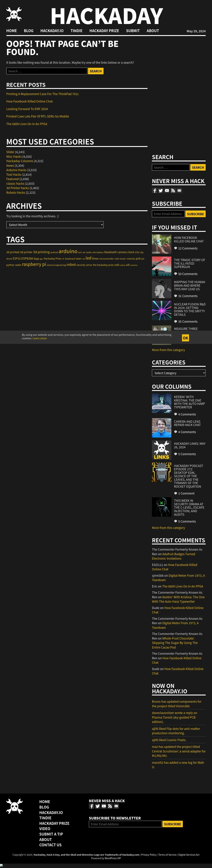Screen dimensions: 212x868
Task: Click the large arduino tag
Action: pyautogui.click(x=68, y=251)
